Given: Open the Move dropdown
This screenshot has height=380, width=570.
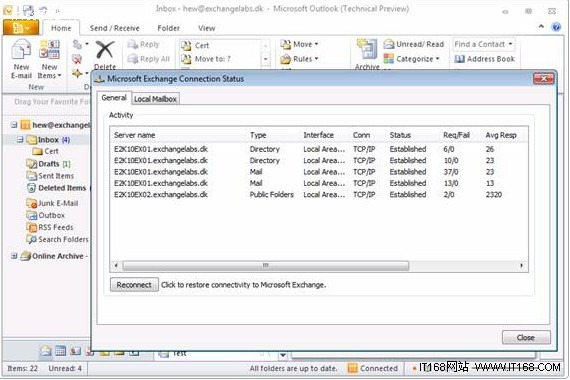Looking at the screenshot, I should point(299,44).
